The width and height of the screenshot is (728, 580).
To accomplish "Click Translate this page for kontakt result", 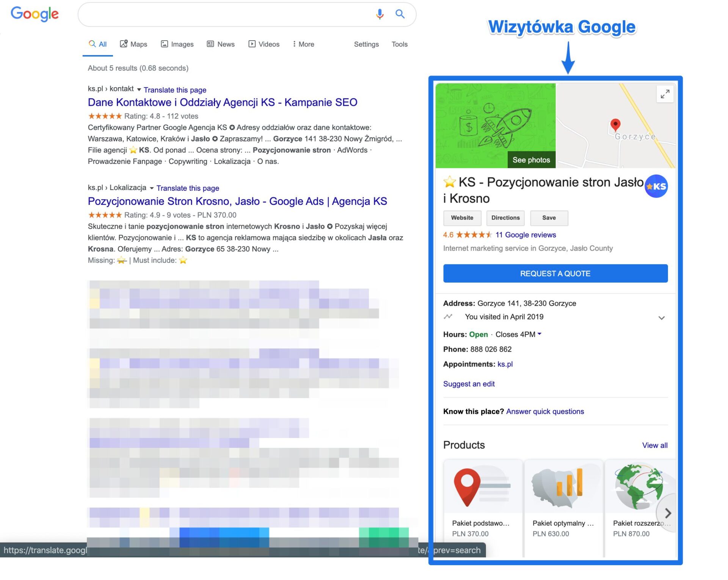I will 175,90.
